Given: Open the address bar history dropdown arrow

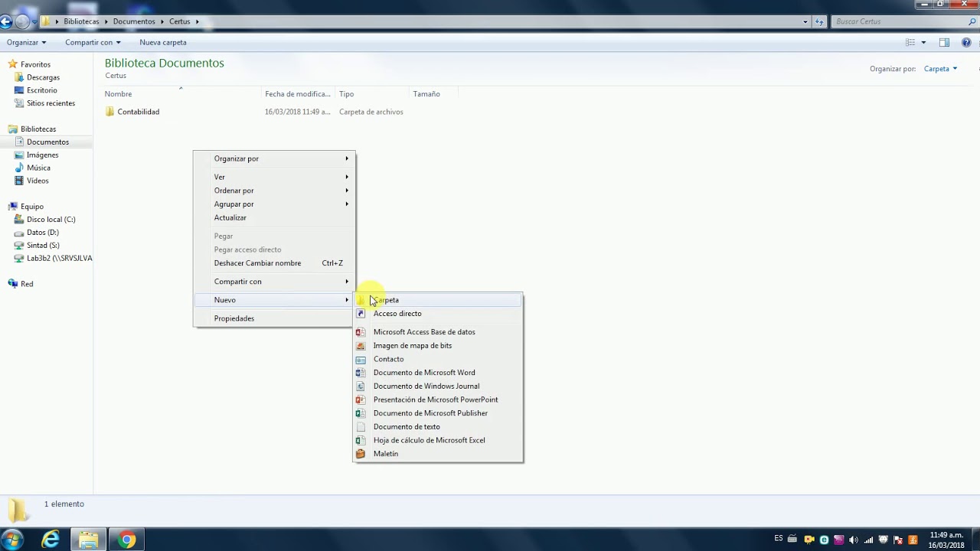Looking at the screenshot, I should tap(805, 21).
